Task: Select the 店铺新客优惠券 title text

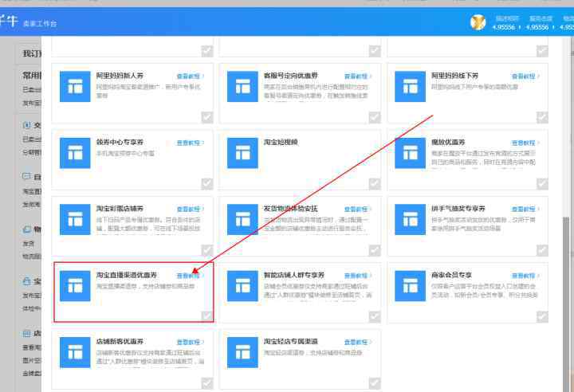Action: coord(120,342)
